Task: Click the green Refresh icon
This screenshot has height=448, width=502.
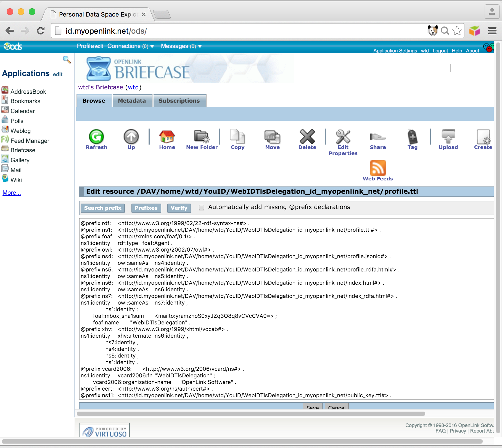Action: [96, 137]
